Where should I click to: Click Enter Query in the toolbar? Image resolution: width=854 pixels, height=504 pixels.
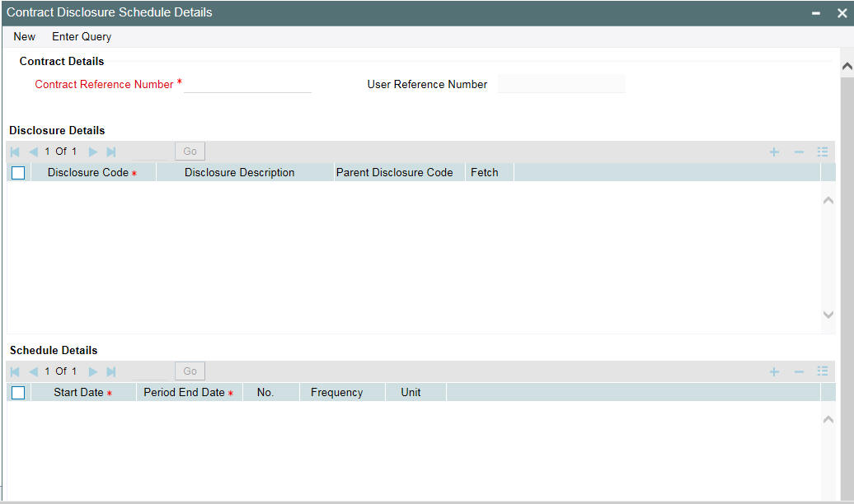click(82, 36)
